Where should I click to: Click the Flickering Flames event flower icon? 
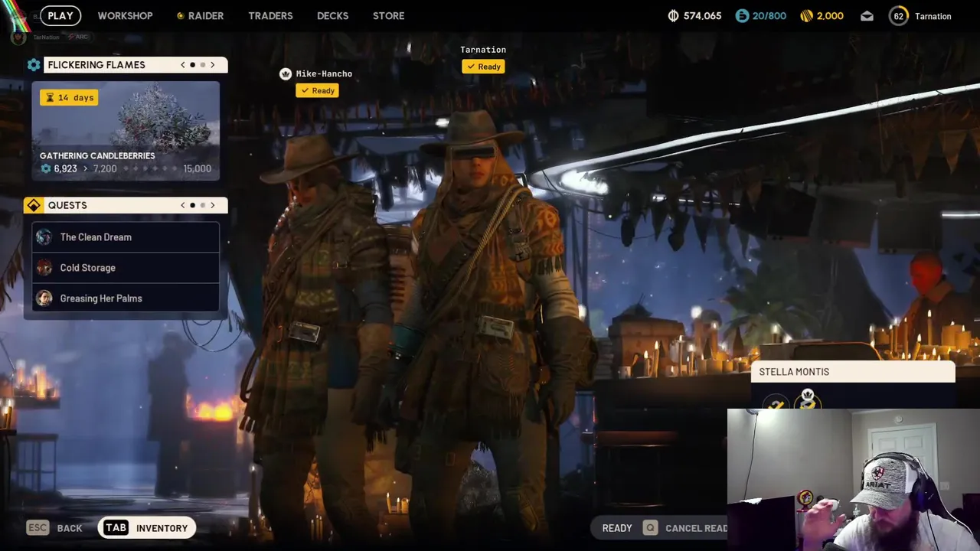(34, 65)
